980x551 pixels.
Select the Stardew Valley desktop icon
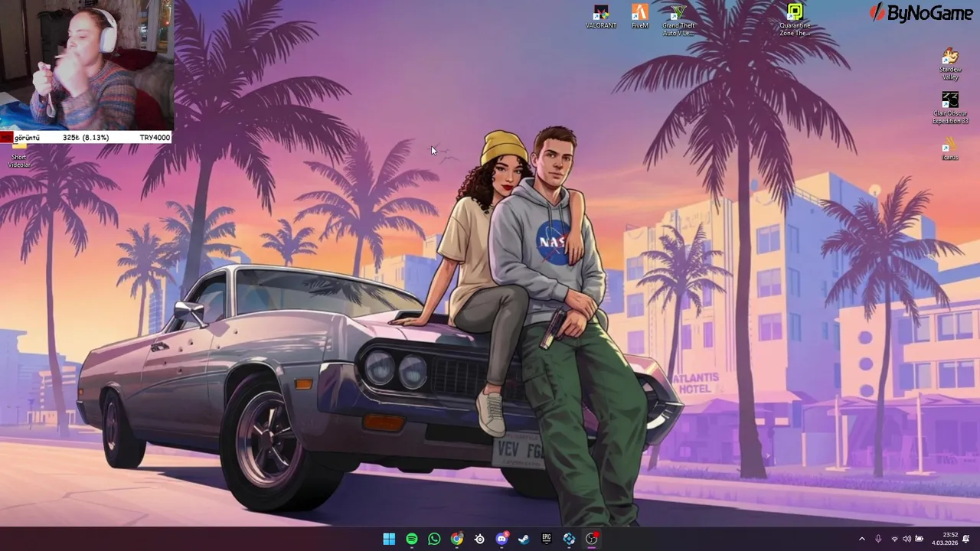click(950, 64)
